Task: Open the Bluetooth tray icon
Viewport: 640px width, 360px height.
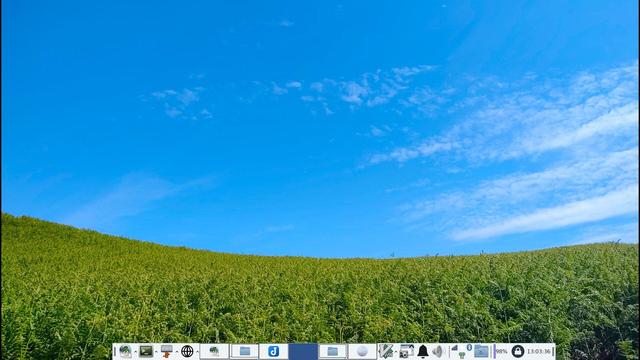Action: 469,347
